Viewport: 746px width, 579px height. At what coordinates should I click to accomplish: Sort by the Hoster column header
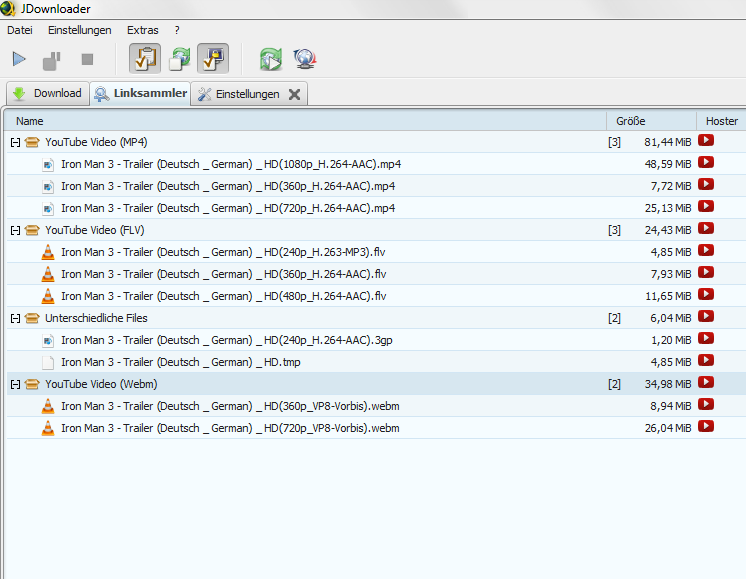coord(721,121)
